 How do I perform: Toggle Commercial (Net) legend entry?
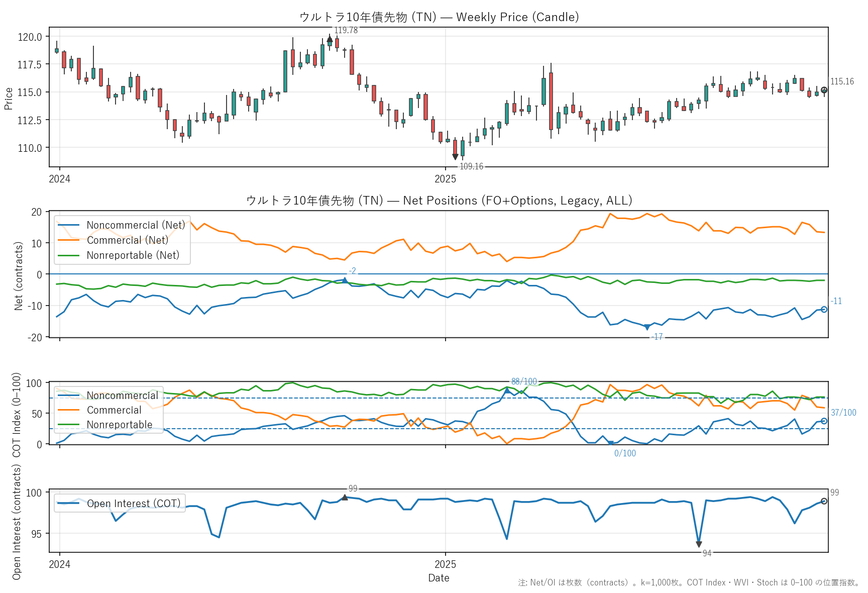[x=127, y=240]
